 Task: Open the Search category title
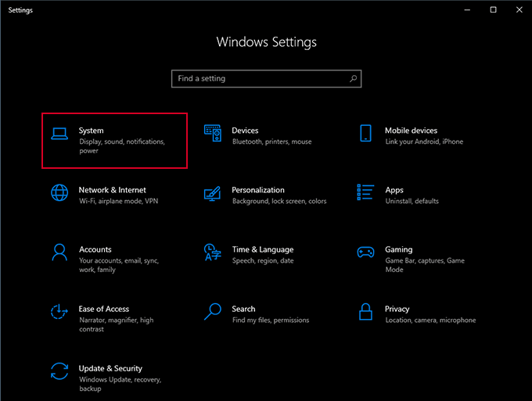click(243, 309)
